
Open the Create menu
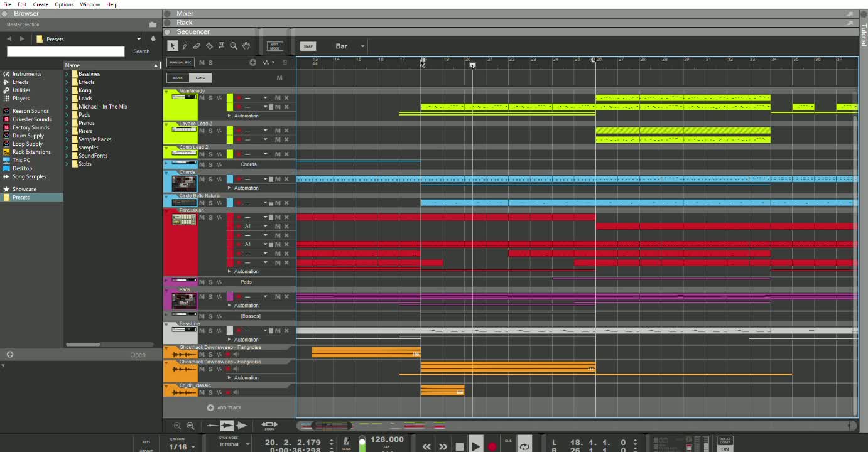pos(41,4)
